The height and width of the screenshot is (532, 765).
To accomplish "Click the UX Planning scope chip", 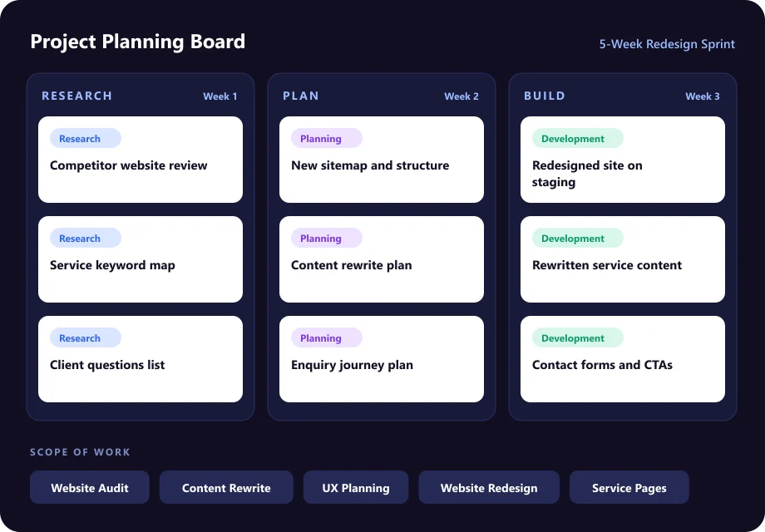I will click(x=356, y=487).
